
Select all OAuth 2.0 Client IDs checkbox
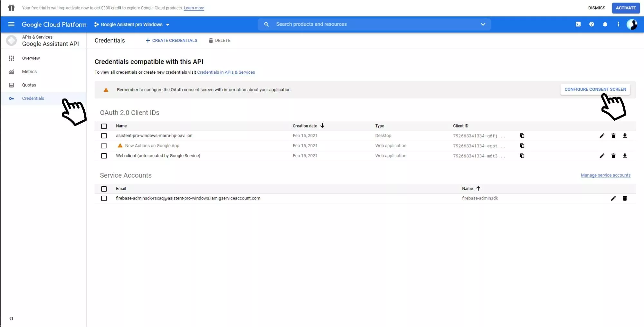point(104,126)
